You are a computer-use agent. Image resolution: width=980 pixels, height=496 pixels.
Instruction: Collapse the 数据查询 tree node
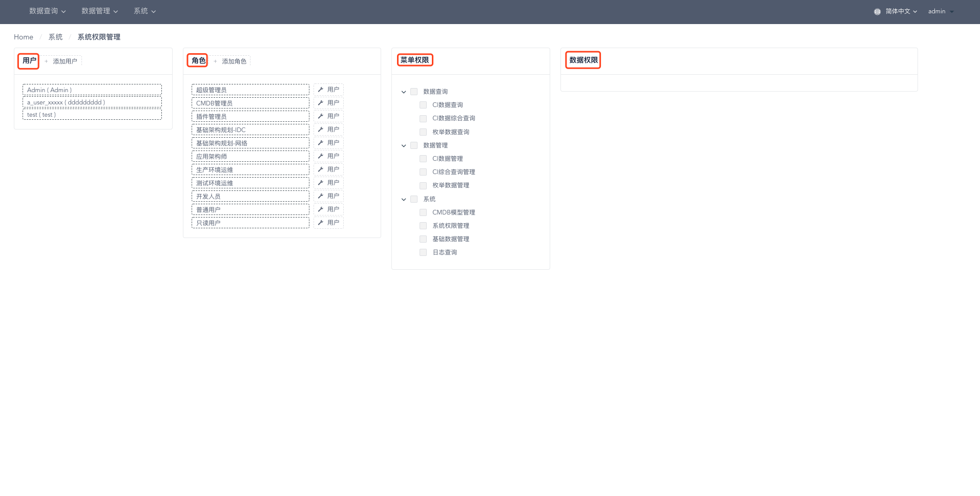pyautogui.click(x=404, y=92)
